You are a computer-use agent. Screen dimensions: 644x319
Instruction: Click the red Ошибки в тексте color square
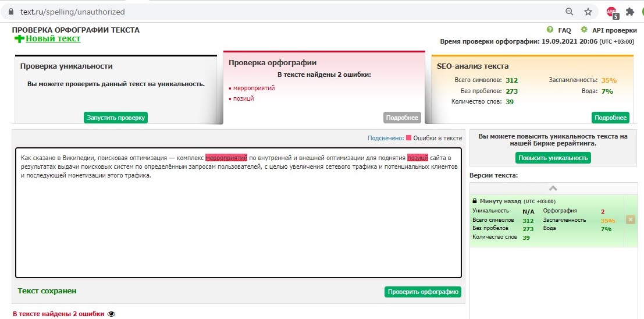408,138
